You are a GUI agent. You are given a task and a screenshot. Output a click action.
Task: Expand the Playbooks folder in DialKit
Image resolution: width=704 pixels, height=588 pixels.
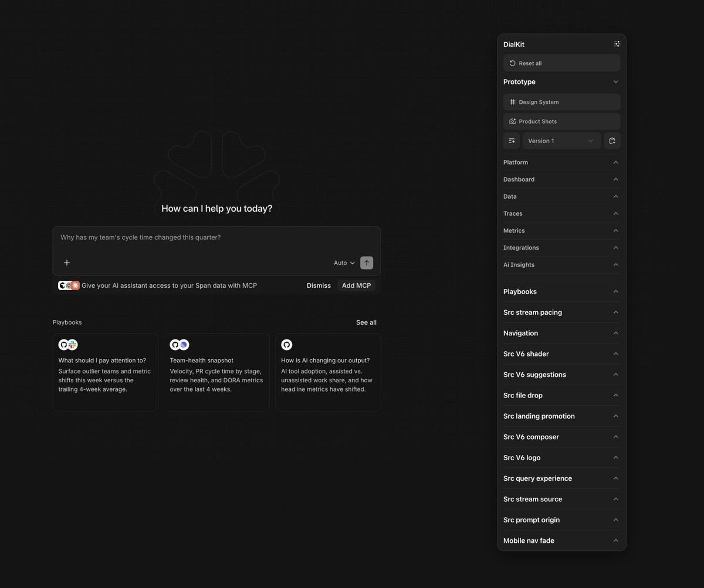(561, 291)
